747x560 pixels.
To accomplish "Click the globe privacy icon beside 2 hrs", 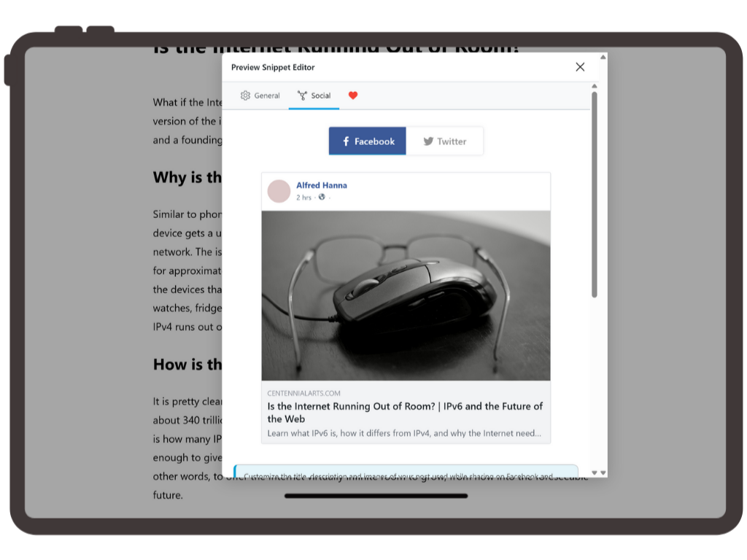I will point(322,197).
